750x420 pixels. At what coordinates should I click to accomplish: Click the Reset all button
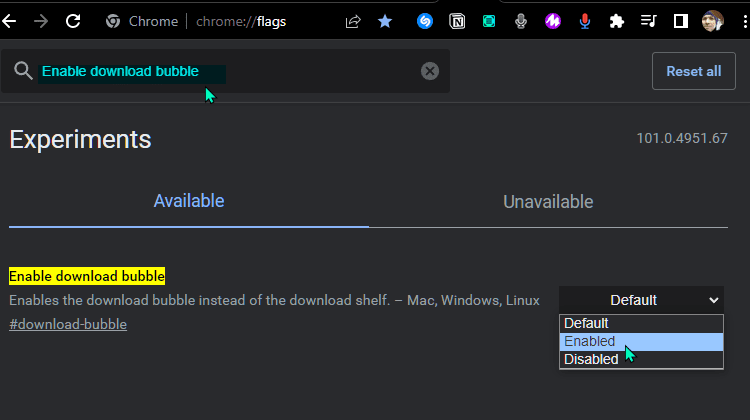pos(694,71)
